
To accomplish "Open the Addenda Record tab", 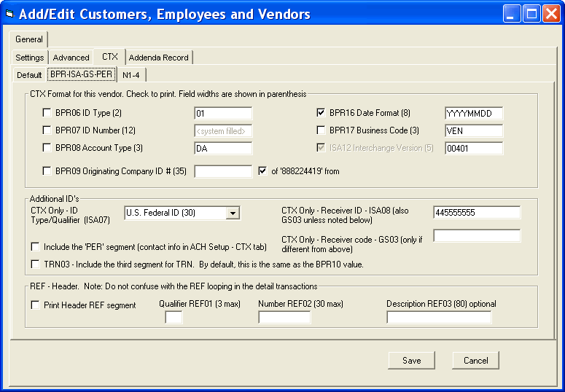I will [x=158, y=58].
